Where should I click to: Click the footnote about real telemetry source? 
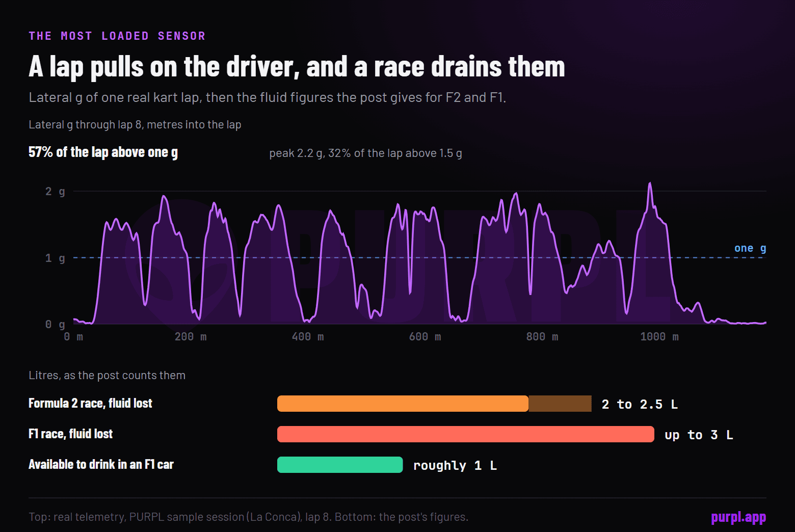[248, 517]
